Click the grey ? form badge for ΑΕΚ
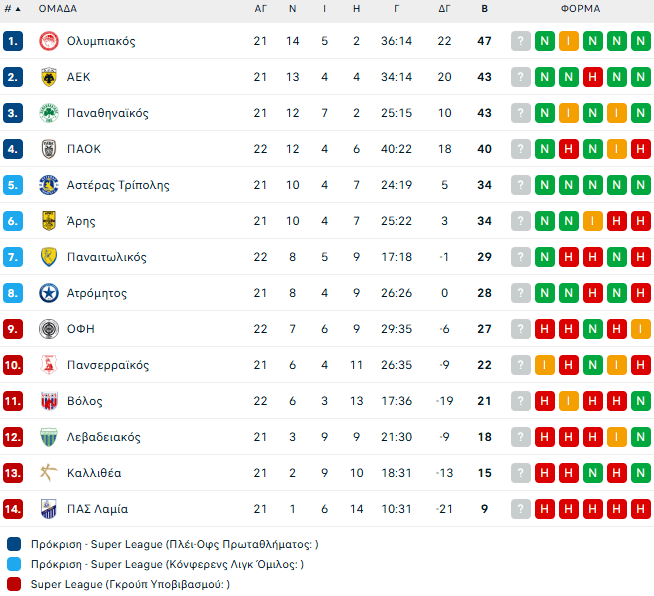This screenshot has width=654, height=596. tap(521, 77)
